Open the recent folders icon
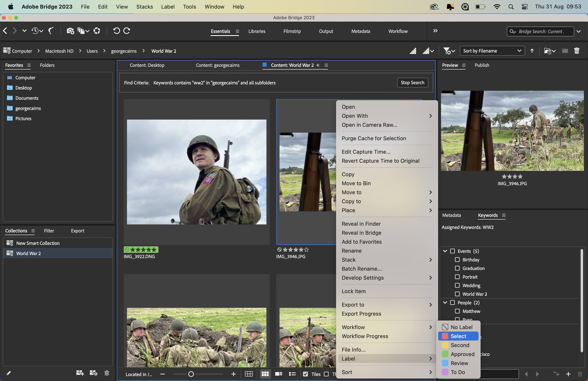The height and width of the screenshot is (381, 588). click(549, 51)
